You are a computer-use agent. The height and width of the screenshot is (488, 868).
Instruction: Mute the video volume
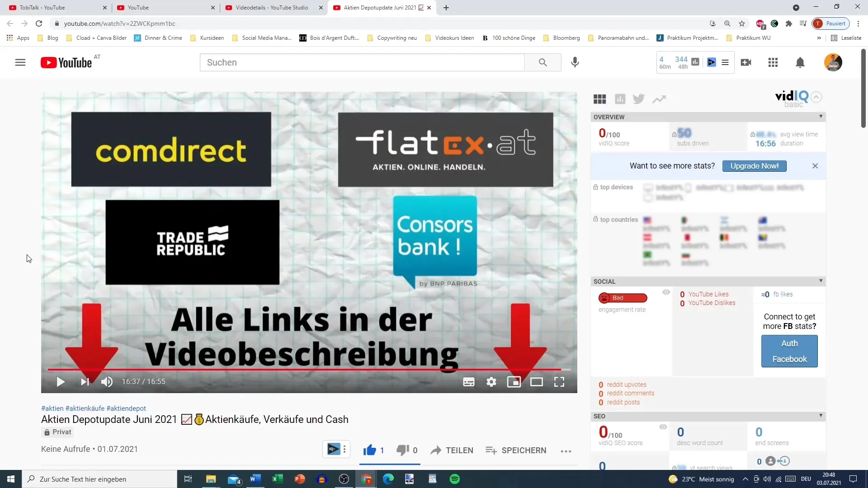107,382
